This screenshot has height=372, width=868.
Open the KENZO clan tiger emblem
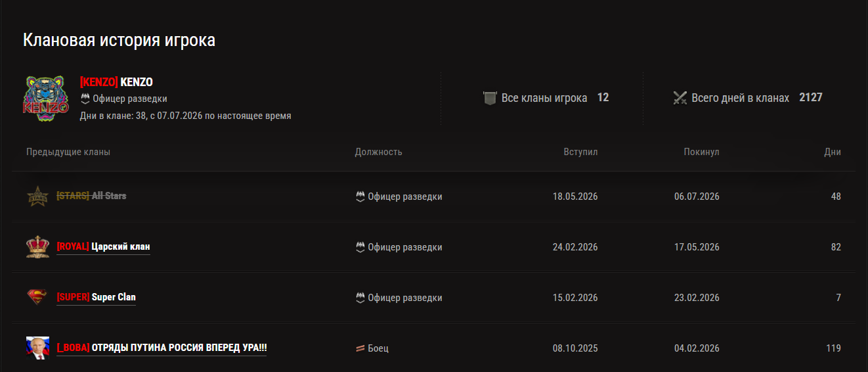click(47, 97)
